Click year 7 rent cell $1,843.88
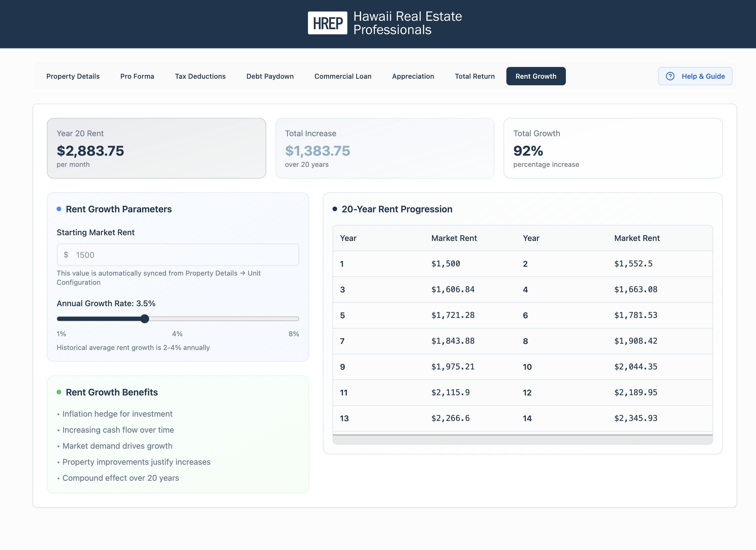This screenshot has height=550, width=756. pos(453,341)
